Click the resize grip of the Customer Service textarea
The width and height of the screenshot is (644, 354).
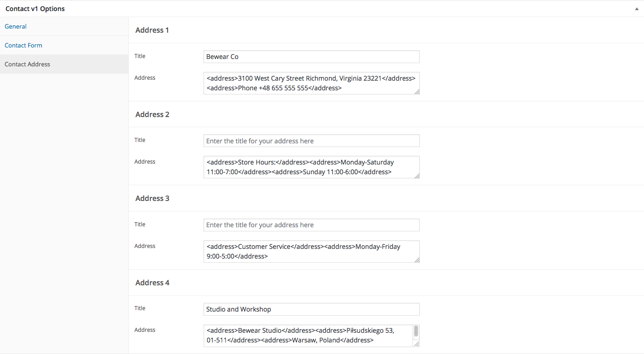coord(417,260)
